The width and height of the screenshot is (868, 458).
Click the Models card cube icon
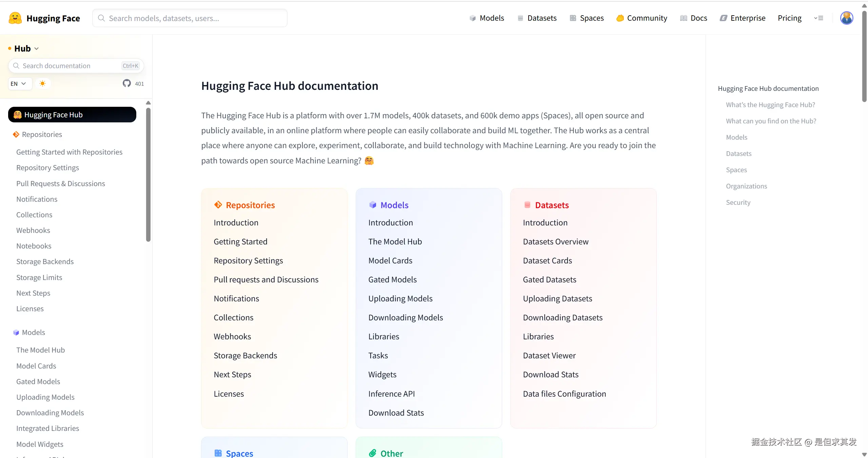tap(373, 205)
